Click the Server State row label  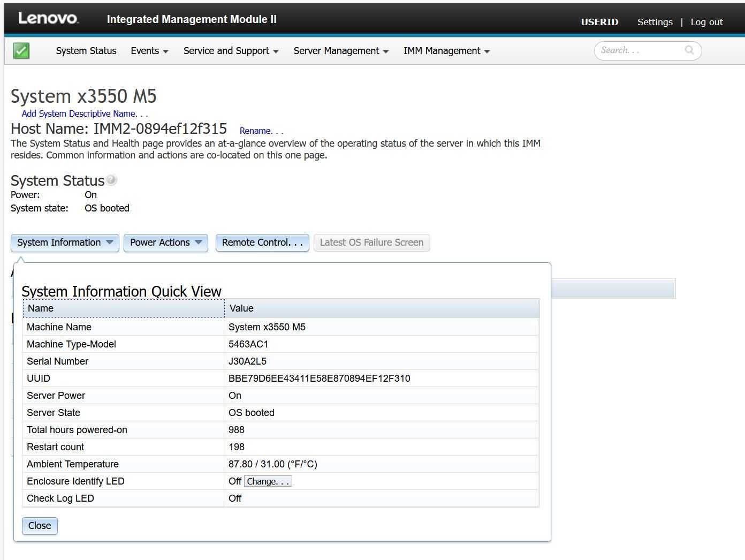(x=54, y=413)
